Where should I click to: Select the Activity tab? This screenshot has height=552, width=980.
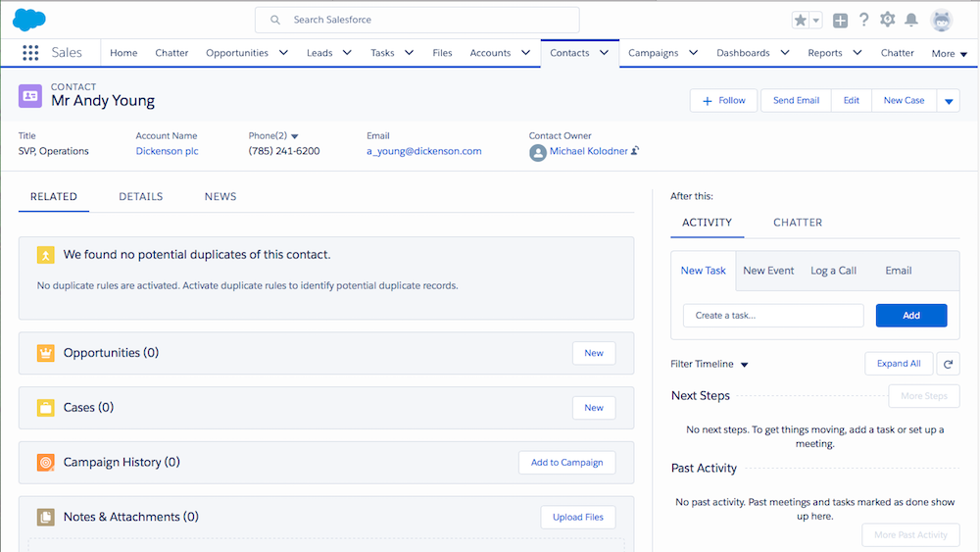pyautogui.click(x=707, y=223)
